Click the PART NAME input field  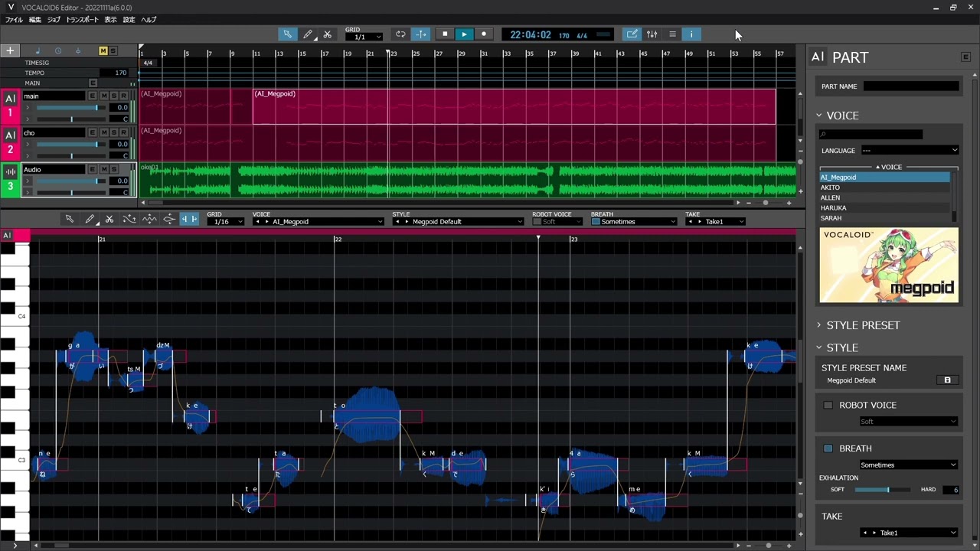coord(911,86)
